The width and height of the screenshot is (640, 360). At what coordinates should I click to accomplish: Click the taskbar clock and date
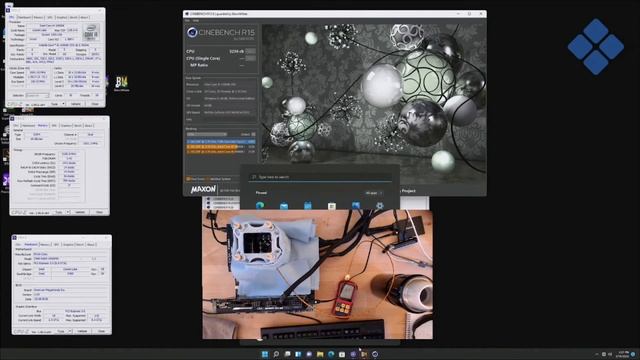coord(623,354)
